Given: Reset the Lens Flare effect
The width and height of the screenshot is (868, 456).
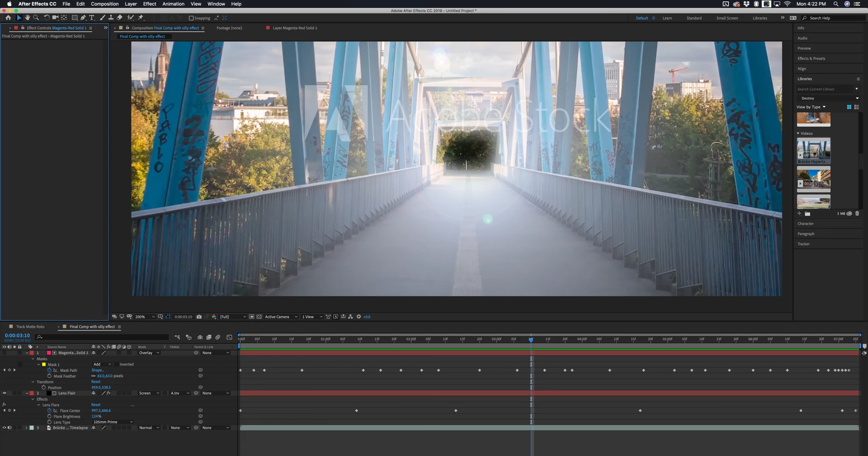Looking at the screenshot, I should (96, 405).
